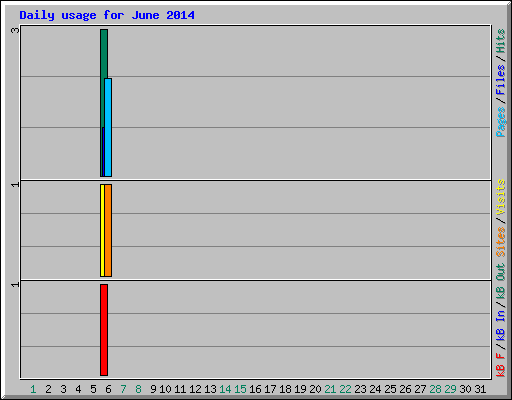Click day "8" on the x-axis
This screenshot has height=400, width=512.
click(x=138, y=389)
